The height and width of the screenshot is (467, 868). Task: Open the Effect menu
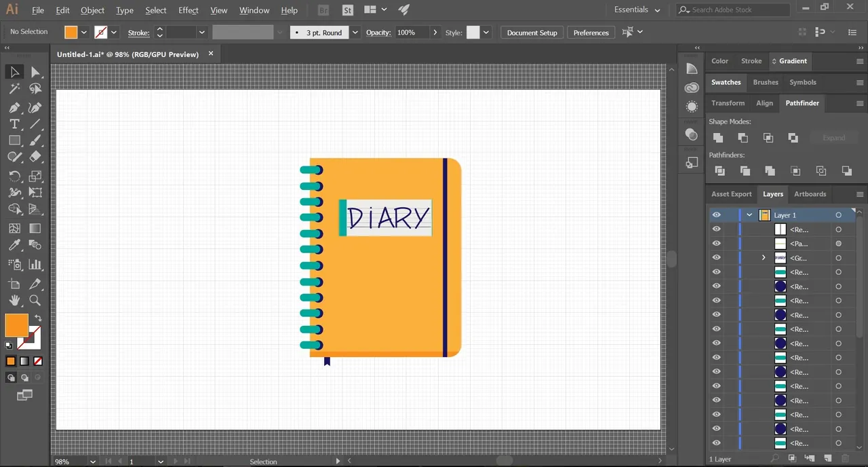click(189, 10)
